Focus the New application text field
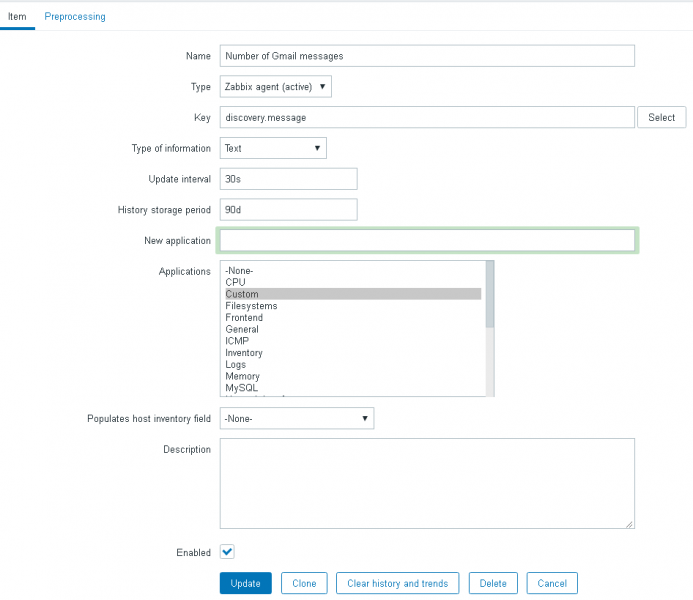 pos(427,241)
